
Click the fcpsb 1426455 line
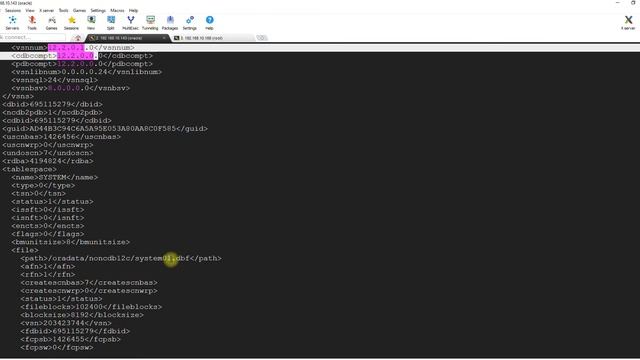[71, 339]
